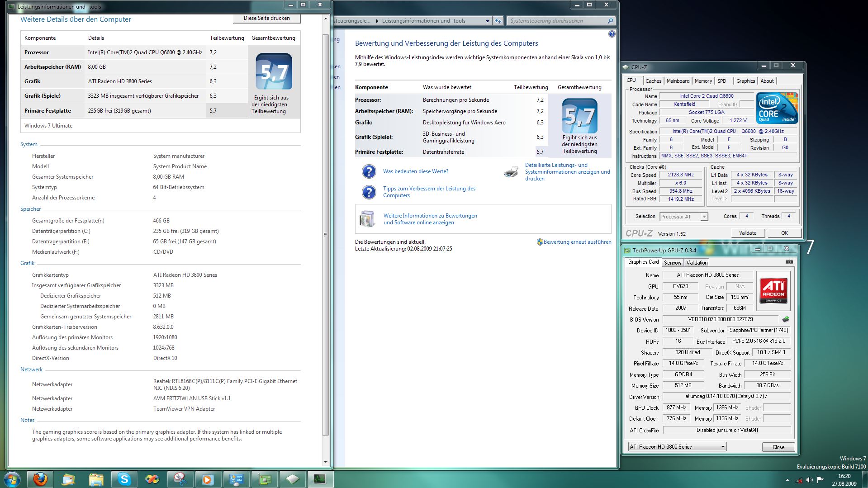Click help icon beside 'Was bedeuten diese Werte?'
Screen dimensions: 868x488
[369, 171]
